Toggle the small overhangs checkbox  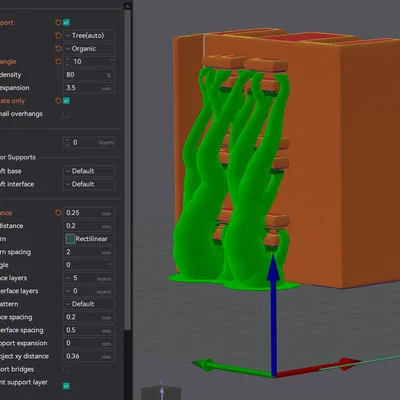point(66,114)
